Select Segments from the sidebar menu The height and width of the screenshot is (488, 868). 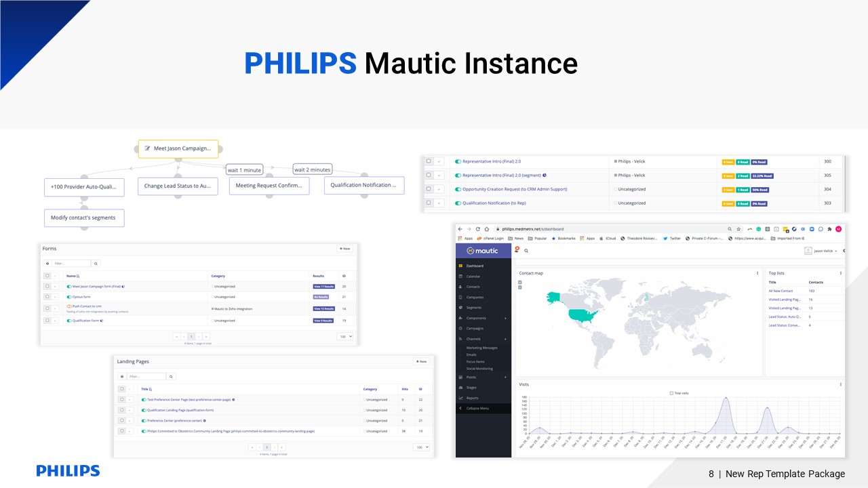[x=473, y=308]
